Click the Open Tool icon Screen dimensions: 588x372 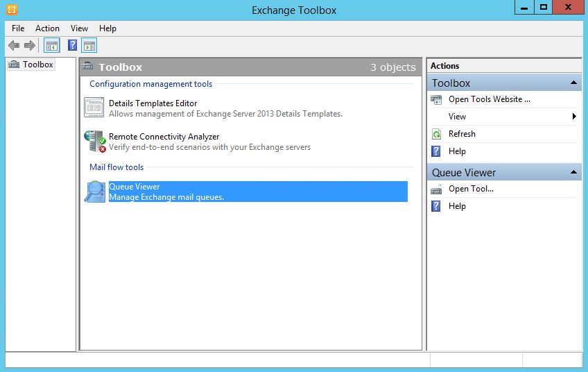(436, 189)
